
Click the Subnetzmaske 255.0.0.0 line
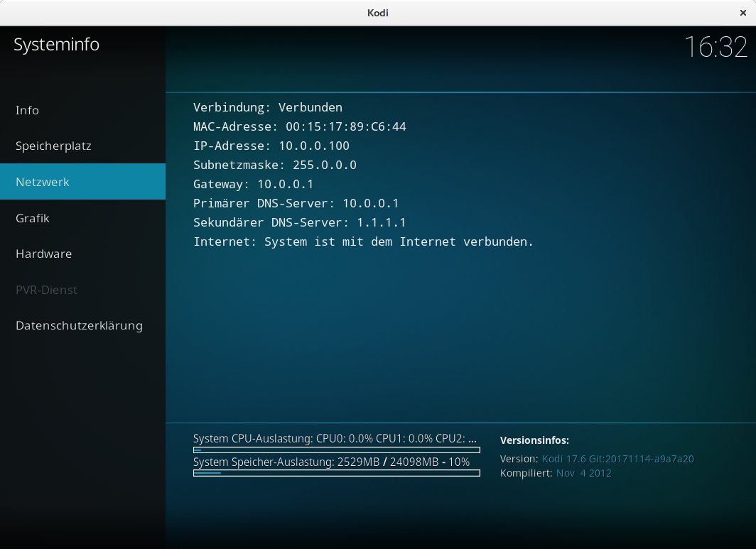tap(275, 165)
